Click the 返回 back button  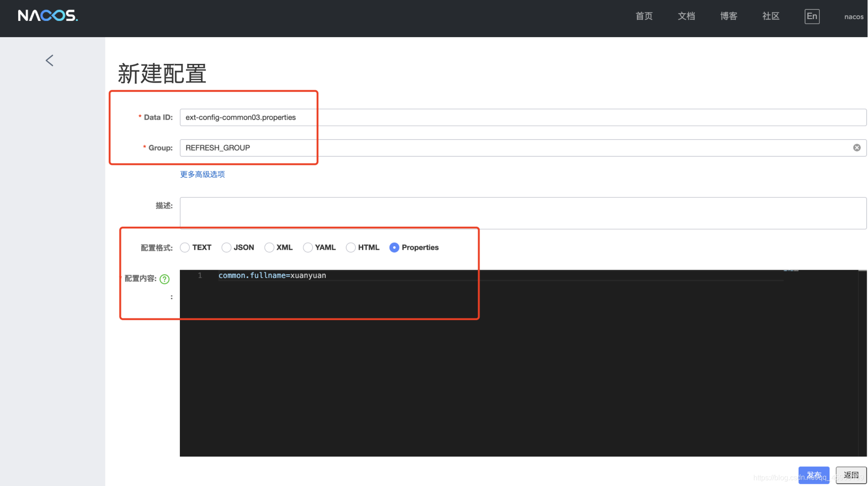click(x=851, y=475)
